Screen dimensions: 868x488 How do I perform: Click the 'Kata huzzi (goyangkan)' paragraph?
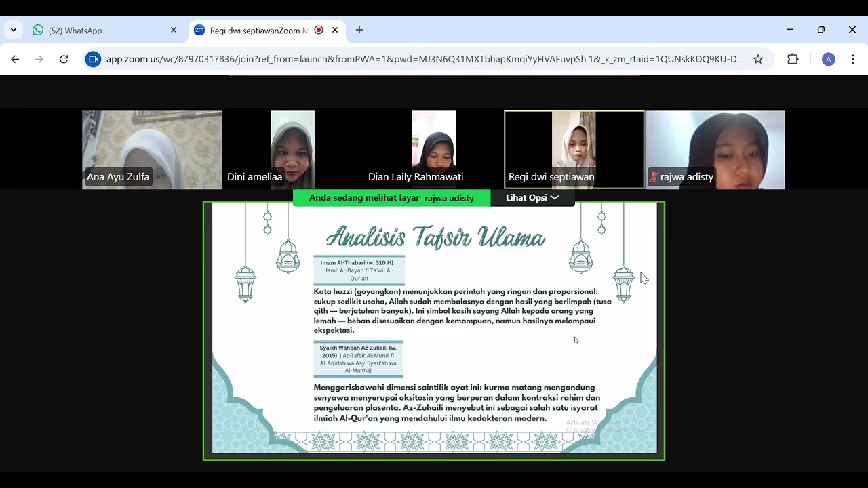click(x=462, y=311)
